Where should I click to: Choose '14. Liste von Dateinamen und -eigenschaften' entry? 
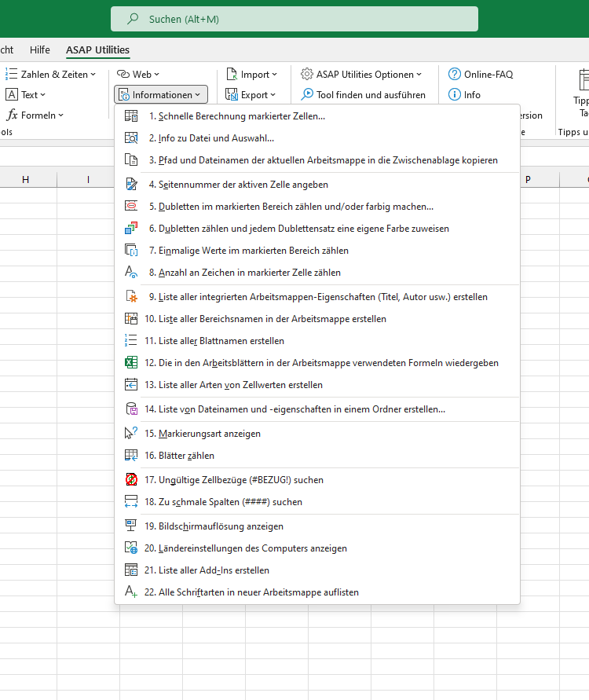click(x=317, y=409)
